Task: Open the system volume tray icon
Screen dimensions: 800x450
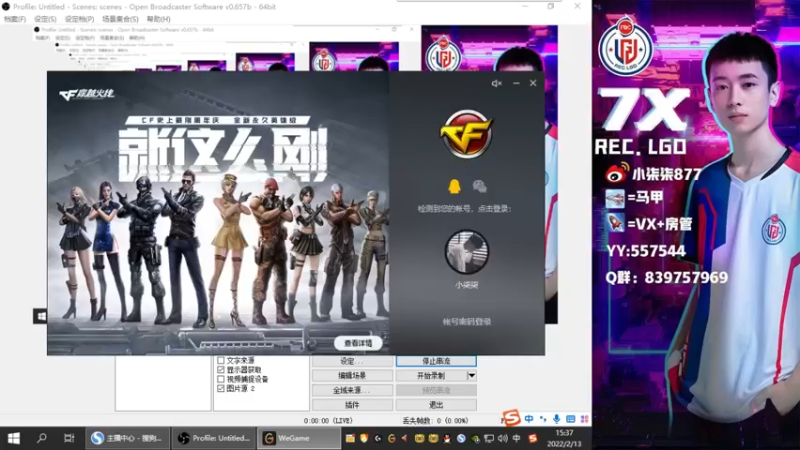Action: (503, 438)
